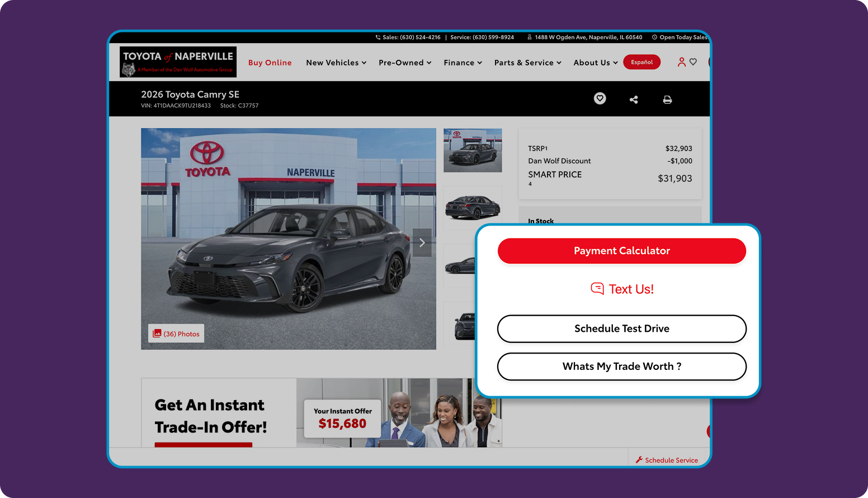Click the Buy Online link

click(270, 63)
